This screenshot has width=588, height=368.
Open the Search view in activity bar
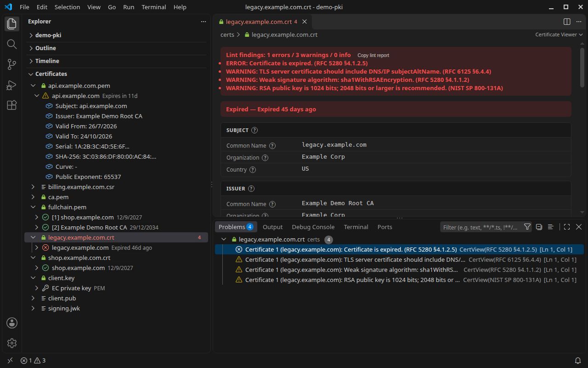click(12, 44)
